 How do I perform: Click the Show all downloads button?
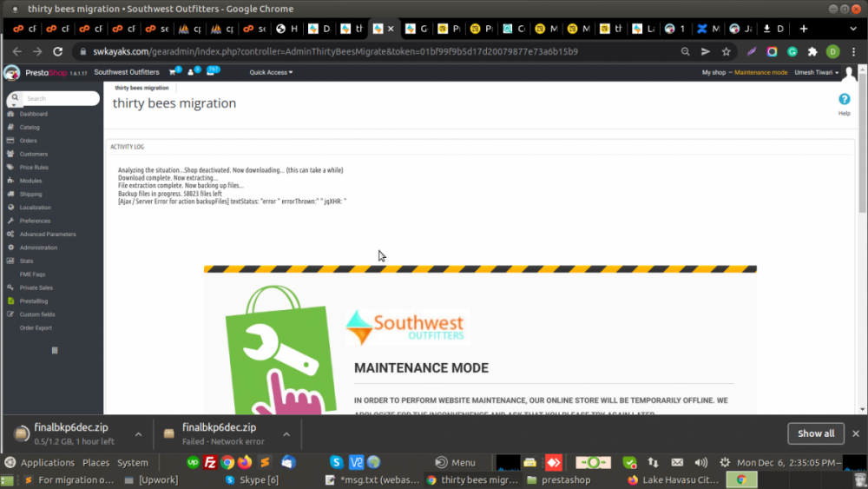pyautogui.click(x=815, y=433)
